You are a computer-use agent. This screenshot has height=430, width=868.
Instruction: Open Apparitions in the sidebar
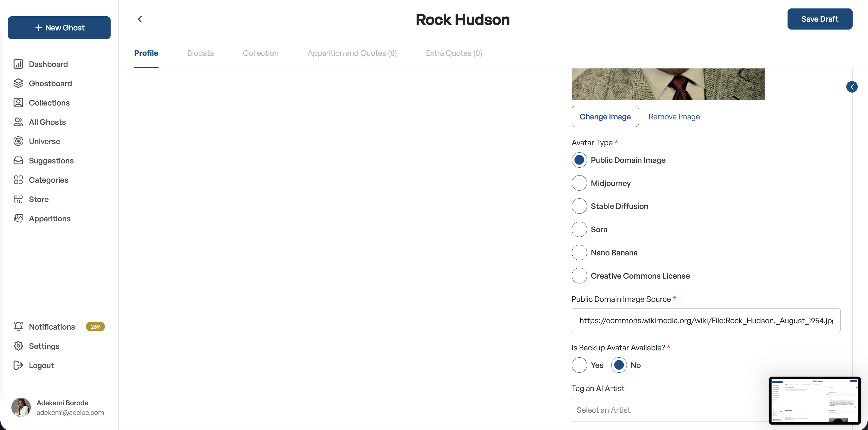49,219
